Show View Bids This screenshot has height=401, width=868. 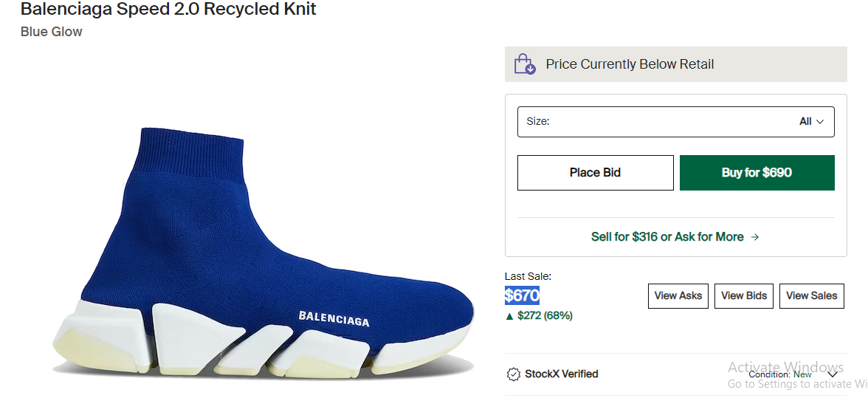pyautogui.click(x=744, y=295)
